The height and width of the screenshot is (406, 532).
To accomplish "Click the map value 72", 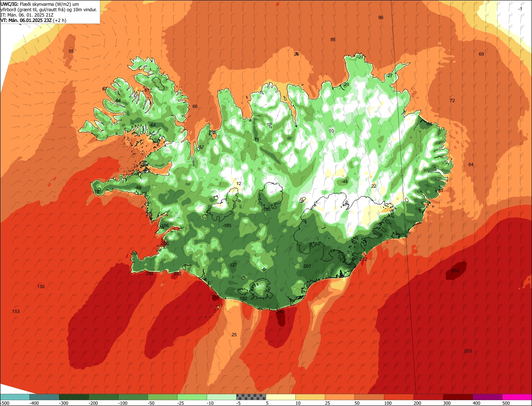I will (x=452, y=100).
